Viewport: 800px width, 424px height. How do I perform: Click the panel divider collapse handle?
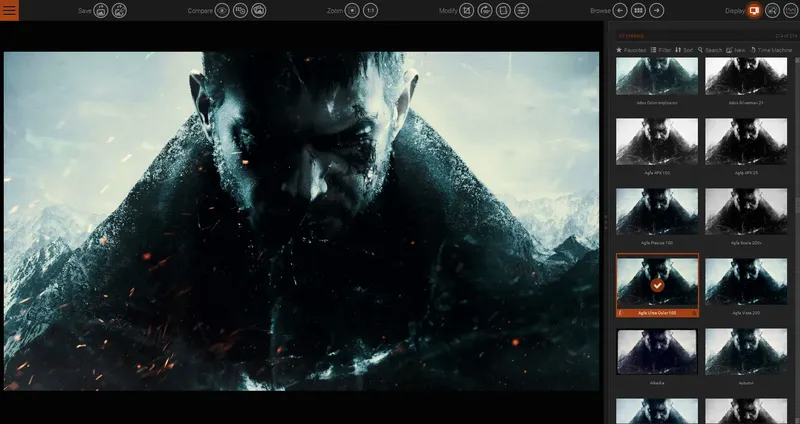pos(606,223)
